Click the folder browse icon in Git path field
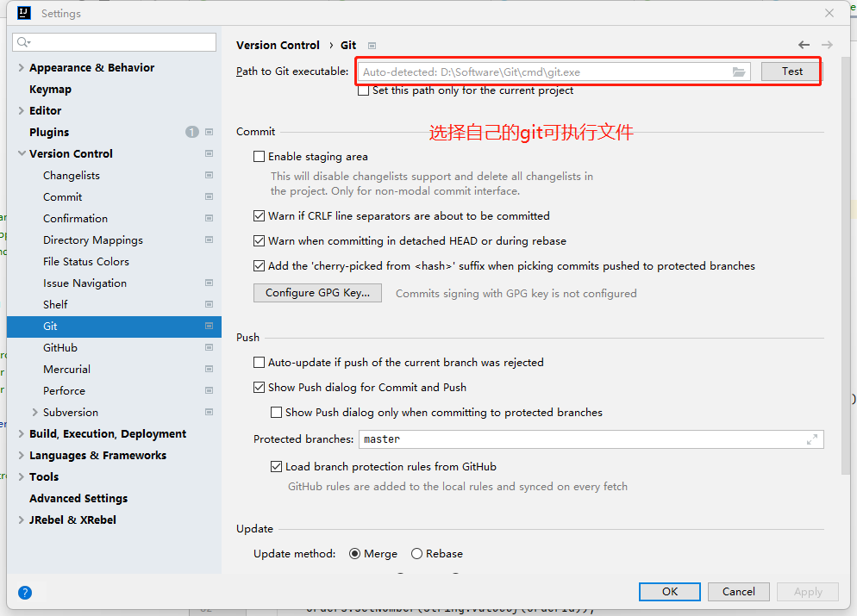Image resolution: width=857 pixels, height=616 pixels. [738, 72]
